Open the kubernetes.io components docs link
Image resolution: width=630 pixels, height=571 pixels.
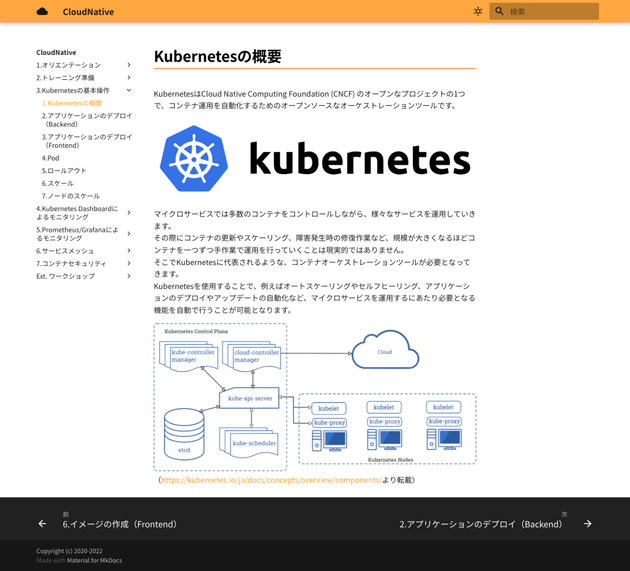(271, 480)
